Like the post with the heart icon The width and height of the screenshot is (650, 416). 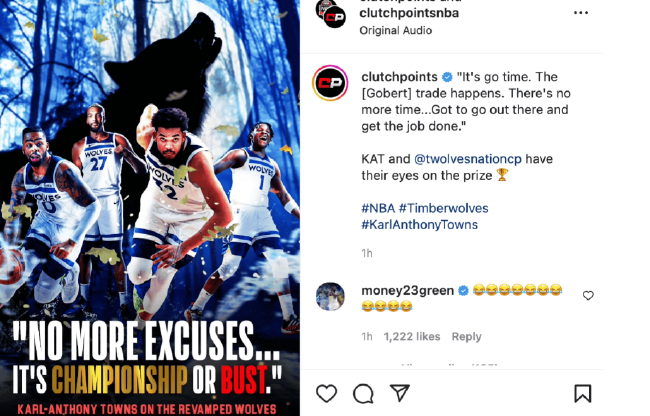(326, 393)
